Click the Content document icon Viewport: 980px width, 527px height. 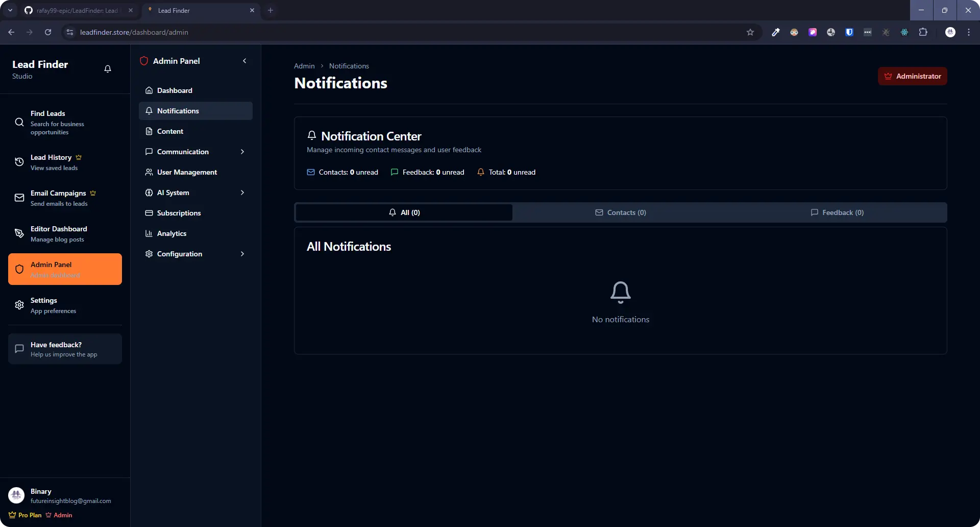click(149, 131)
